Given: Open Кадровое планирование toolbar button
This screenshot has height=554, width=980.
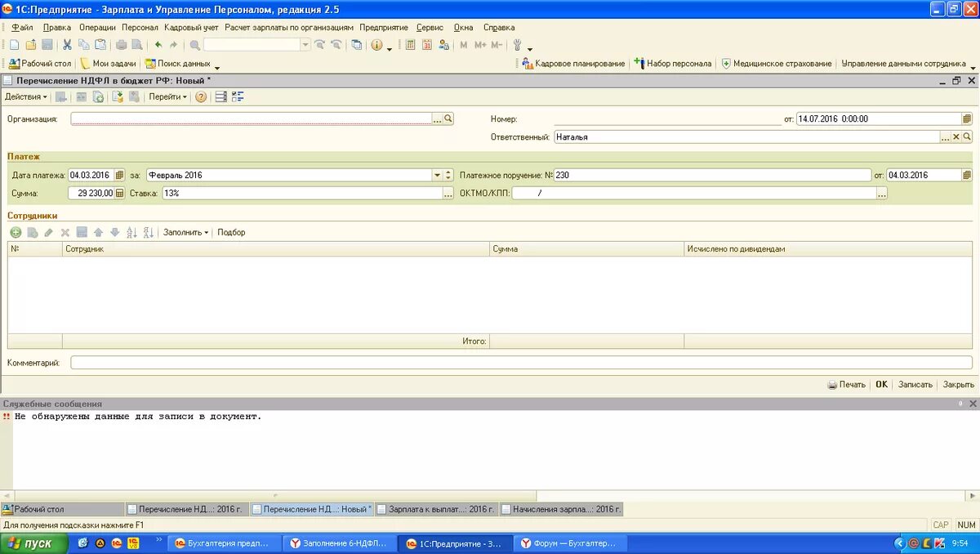Looking at the screenshot, I should pyautogui.click(x=573, y=63).
